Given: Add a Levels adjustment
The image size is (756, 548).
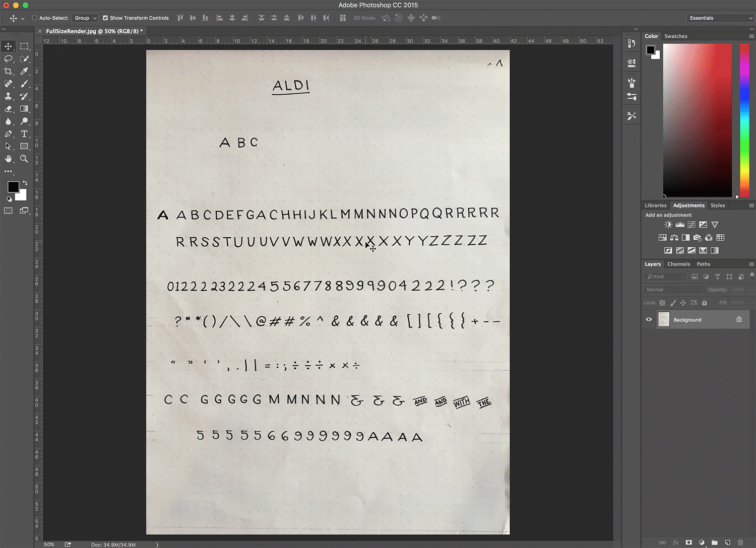Looking at the screenshot, I should click(680, 225).
